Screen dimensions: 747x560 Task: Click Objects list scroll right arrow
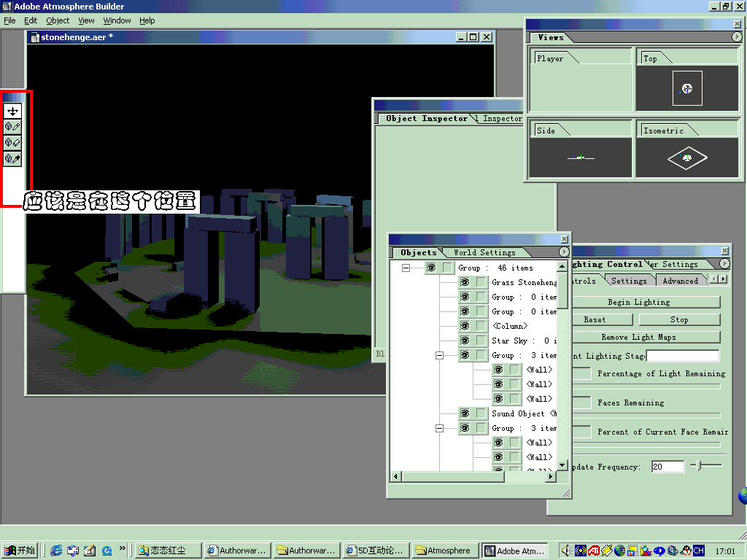(x=551, y=476)
